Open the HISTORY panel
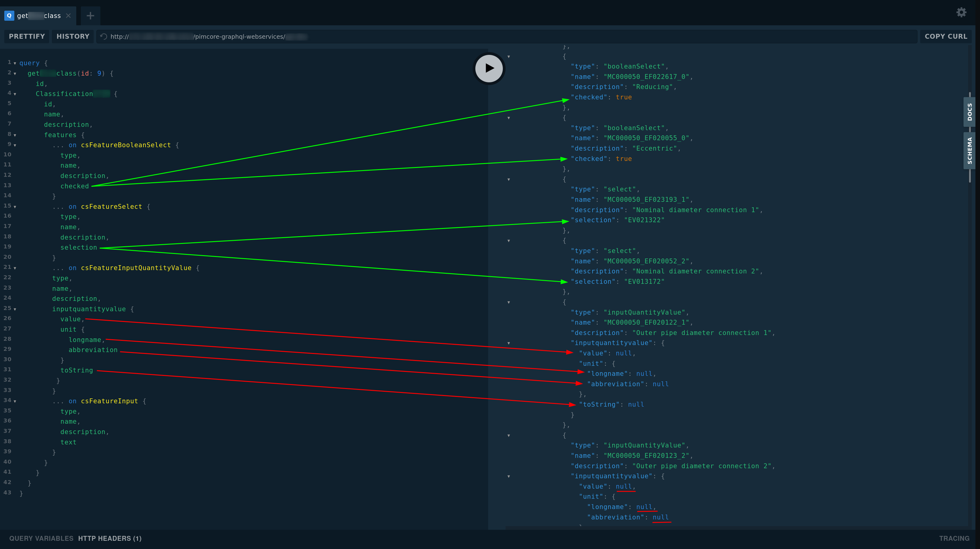Viewport: 980px width, 549px height. coord(73,36)
